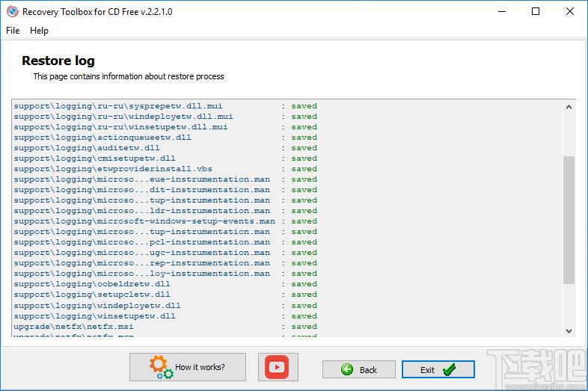Select log row logging\winsetupetw.dll
The image size is (588, 391).
coord(165,316)
